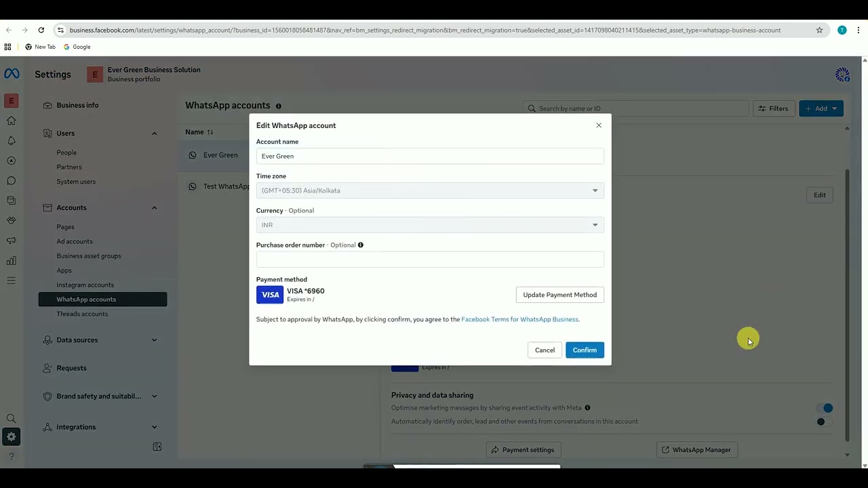
Task: Click WhatsApp accounts heading info icon
Action: [278, 106]
